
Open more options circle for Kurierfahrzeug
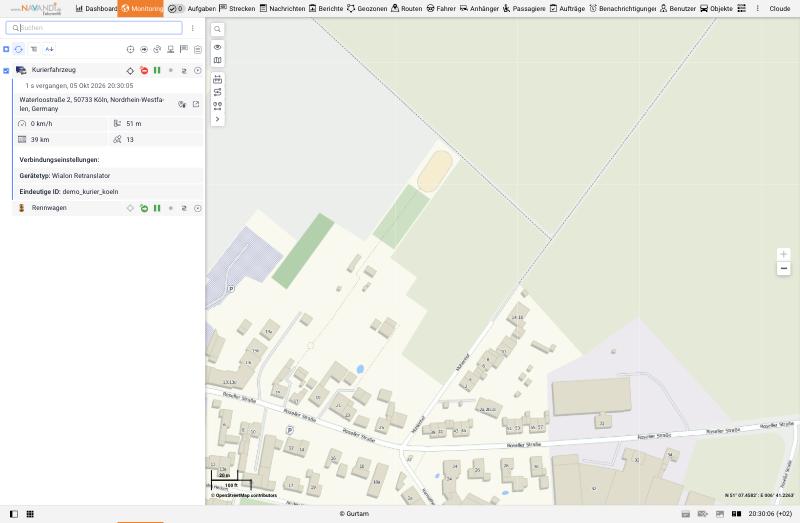(x=197, y=70)
